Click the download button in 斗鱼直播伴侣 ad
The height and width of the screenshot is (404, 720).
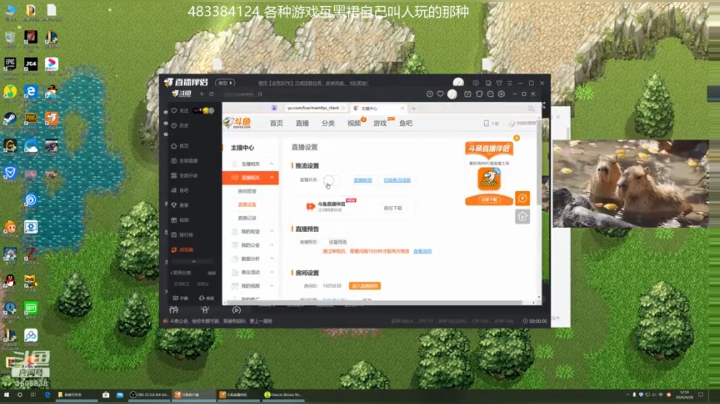(x=489, y=200)
